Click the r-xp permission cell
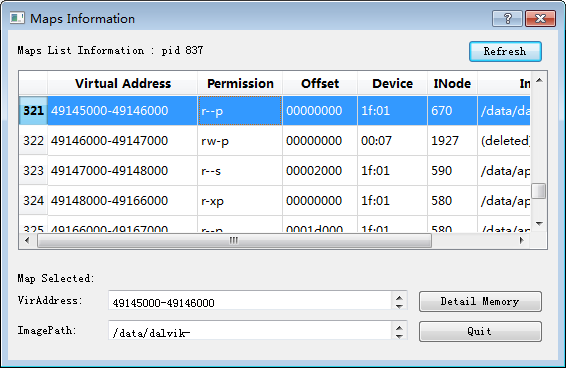566x368 pixels. point(240,200)
